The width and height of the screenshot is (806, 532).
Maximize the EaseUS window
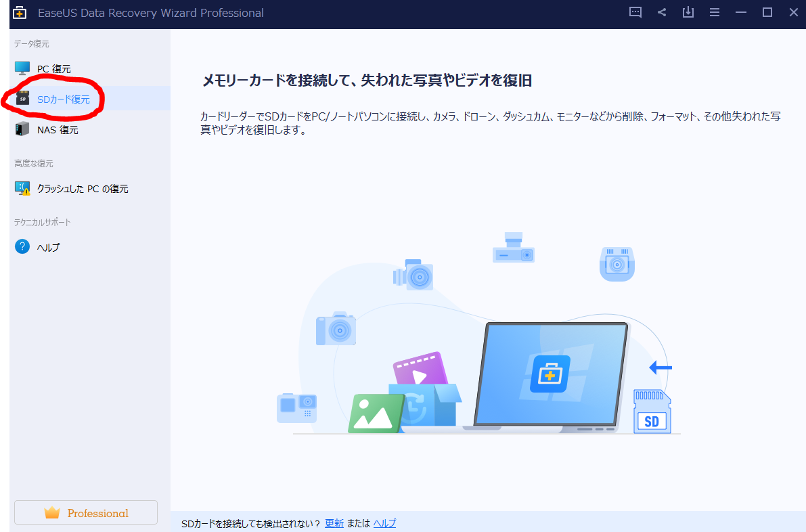767,12
